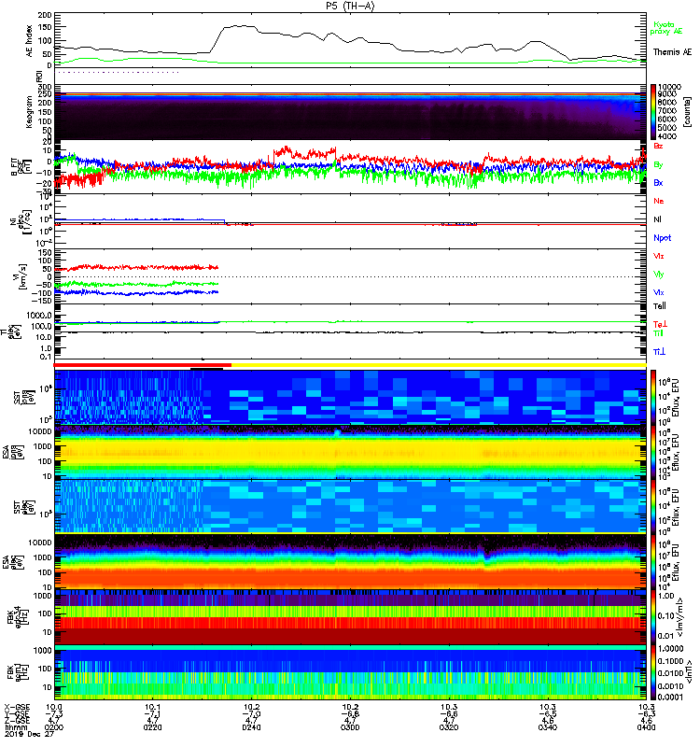Click the '[counts]' color bar label
Image resolution: width=700 pixels, height=747 pixels.
pos(687,112)
